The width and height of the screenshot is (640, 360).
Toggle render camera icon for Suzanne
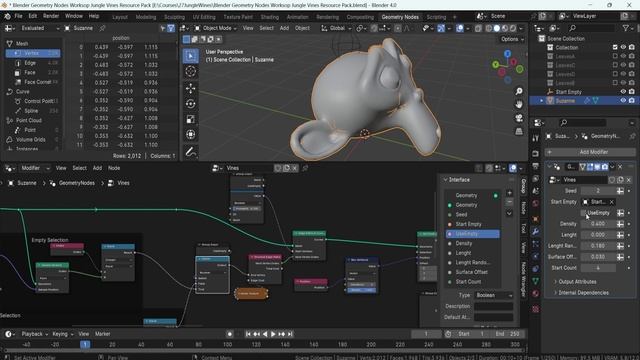coord(632,100)
